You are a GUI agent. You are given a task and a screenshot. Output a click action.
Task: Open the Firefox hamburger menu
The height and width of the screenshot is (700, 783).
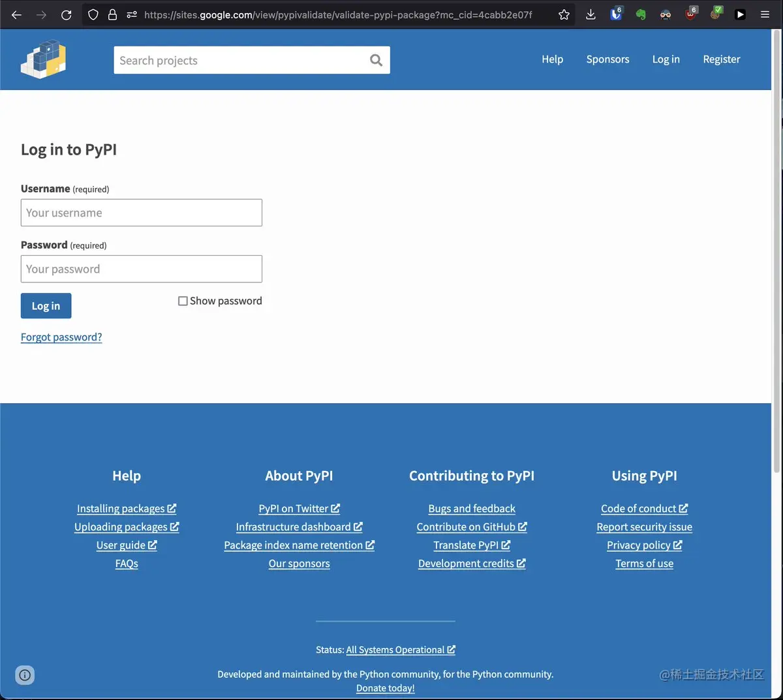pos(765,14)
